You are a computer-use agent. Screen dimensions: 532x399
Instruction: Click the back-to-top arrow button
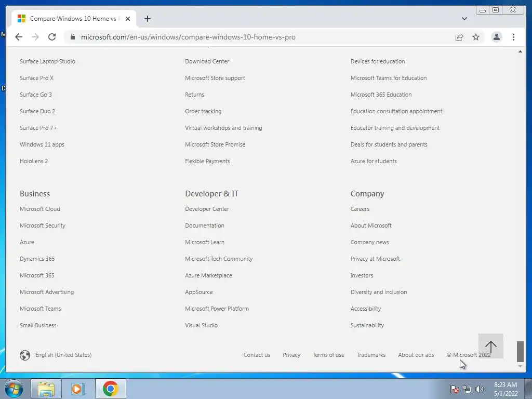click(490, 345)
